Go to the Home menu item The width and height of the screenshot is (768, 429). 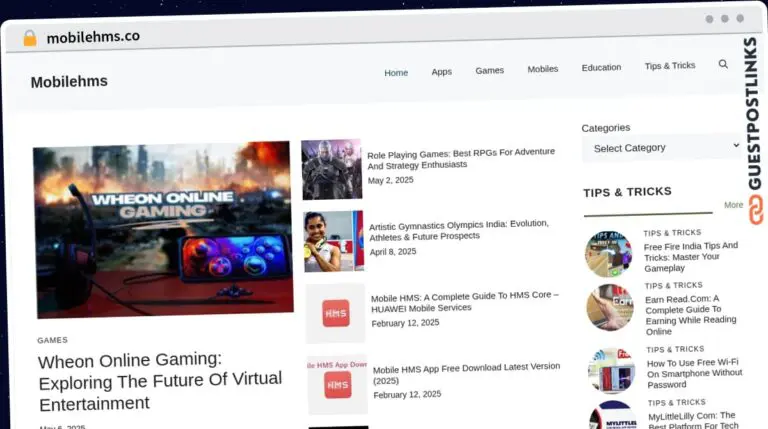(396, 73)
